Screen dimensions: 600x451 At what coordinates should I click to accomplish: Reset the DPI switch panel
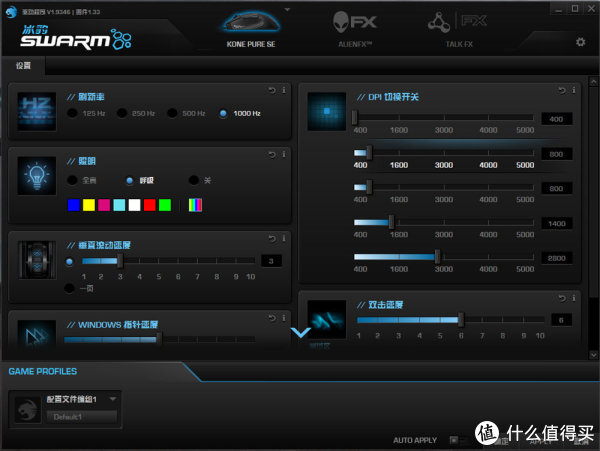[562, 90]
